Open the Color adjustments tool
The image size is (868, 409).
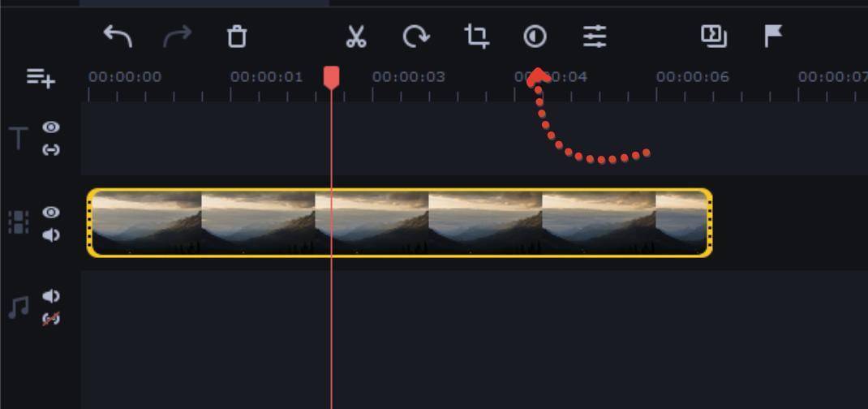click(x=535, y=37)
